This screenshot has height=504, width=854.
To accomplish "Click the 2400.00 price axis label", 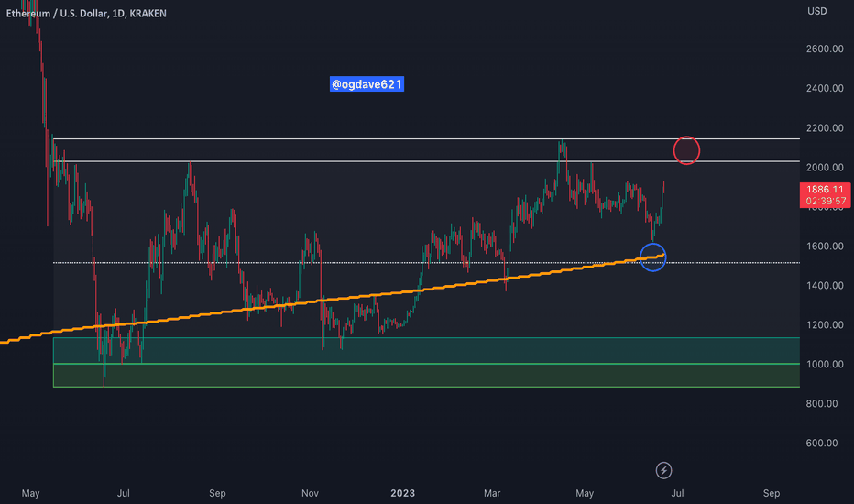I will point(825,88).
